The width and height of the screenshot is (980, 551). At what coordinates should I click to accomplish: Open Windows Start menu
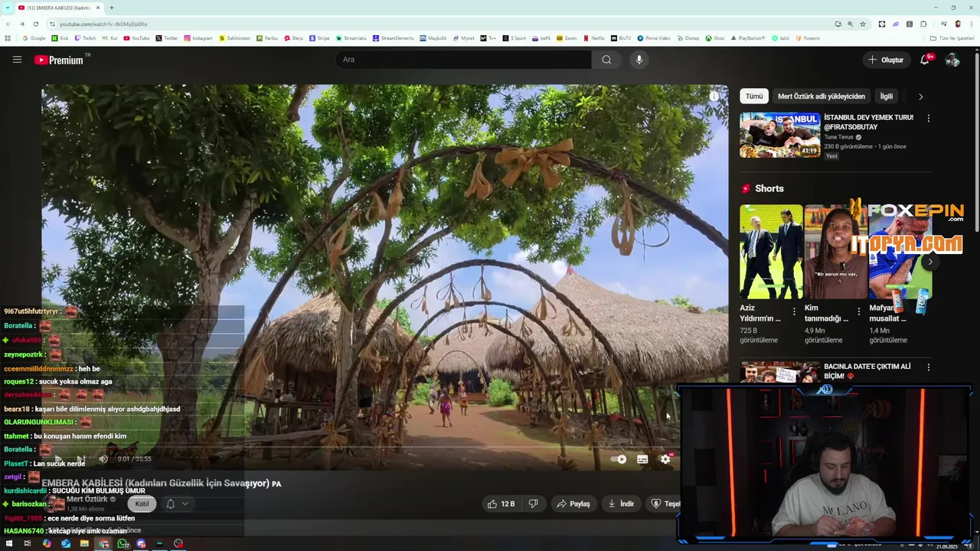9,544
